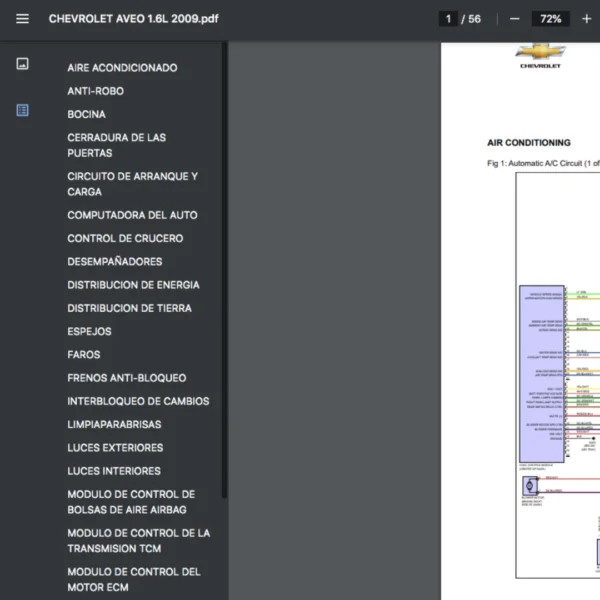Open LUCES INTERIORES bookmark
Screen dimensions: 600x600
pyautogui.click(x=114, y=471)
